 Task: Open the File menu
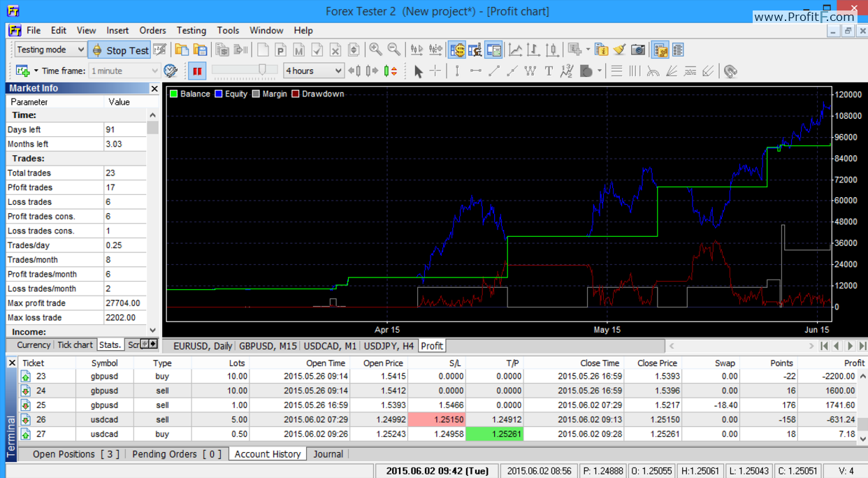click(34, 30)
